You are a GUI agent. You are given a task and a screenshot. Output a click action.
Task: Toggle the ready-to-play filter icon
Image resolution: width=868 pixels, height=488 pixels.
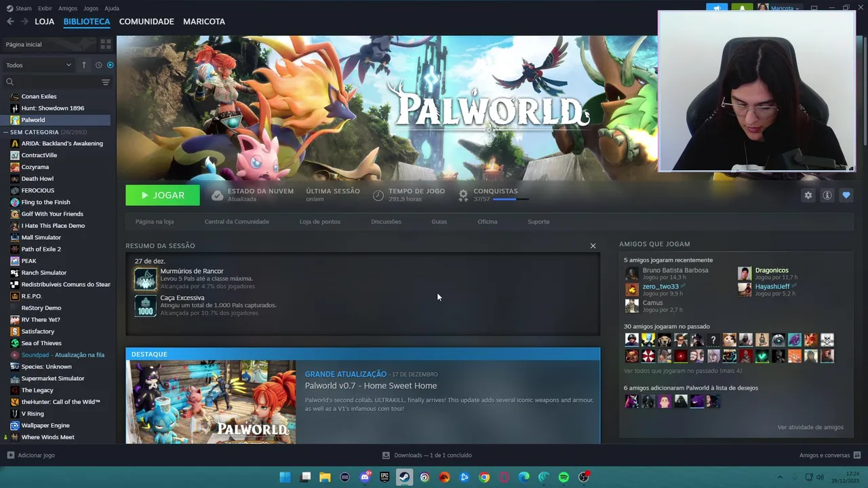pyautogui.click(x=110, y=65)
